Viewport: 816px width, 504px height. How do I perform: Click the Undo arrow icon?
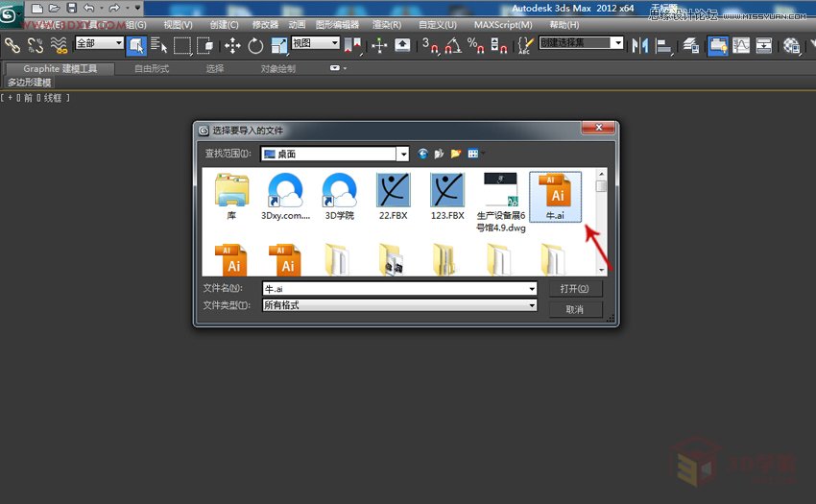click(89, 8)
